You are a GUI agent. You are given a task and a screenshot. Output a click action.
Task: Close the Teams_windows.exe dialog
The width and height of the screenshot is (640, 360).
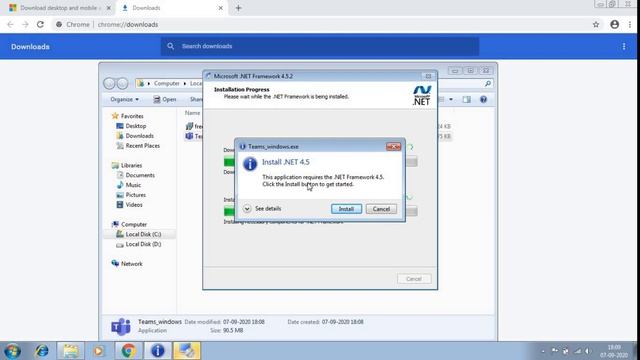(x=393, y=147)
